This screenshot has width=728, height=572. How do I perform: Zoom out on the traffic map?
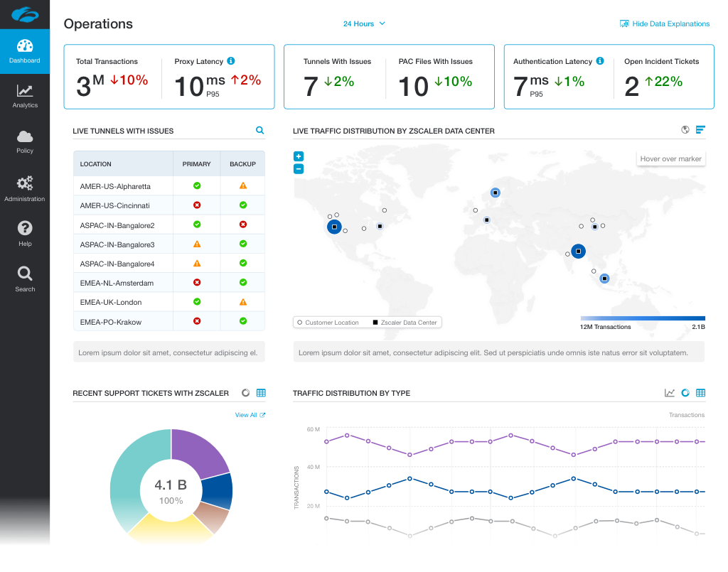pyautogui.click(x=299, y=169)
